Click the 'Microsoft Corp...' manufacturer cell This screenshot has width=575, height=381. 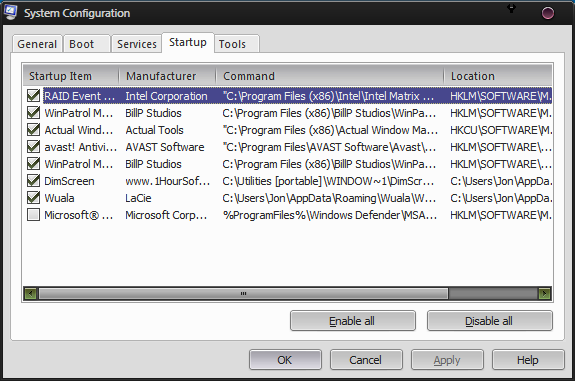(x=166, y=215)
